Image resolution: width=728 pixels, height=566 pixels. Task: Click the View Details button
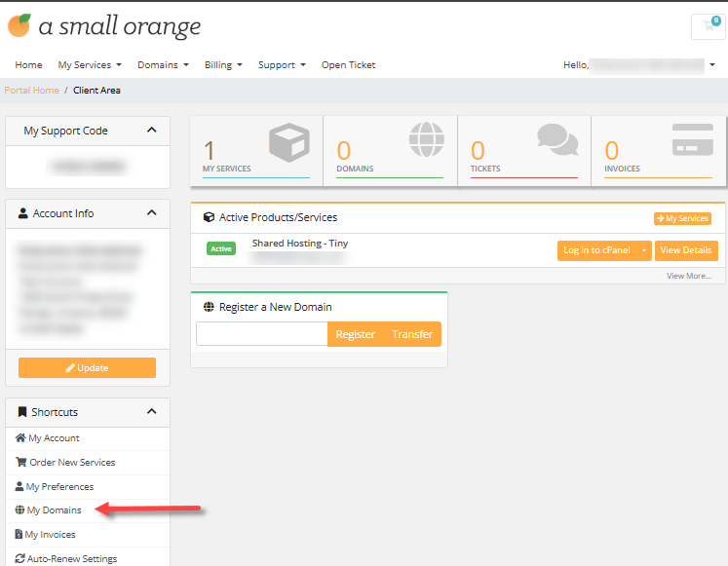click(x=686, y=250)
